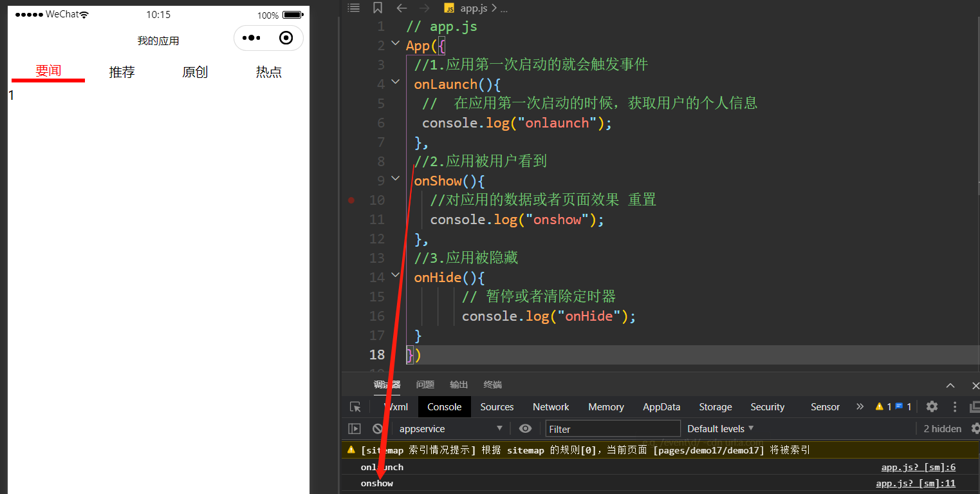
Task: Click console.log("onHide") on line 16
Action: (x=549, y=316)
